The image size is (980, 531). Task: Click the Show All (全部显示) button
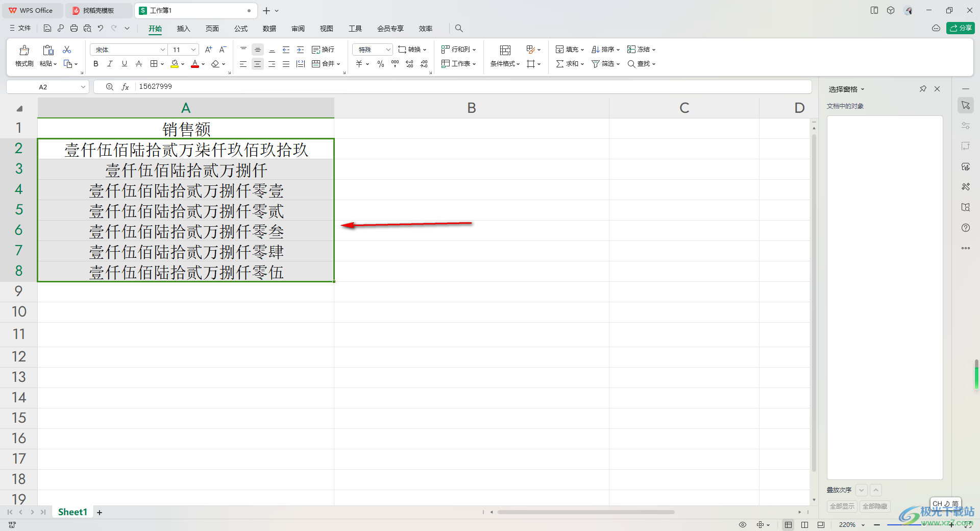(x=842, y=506)
